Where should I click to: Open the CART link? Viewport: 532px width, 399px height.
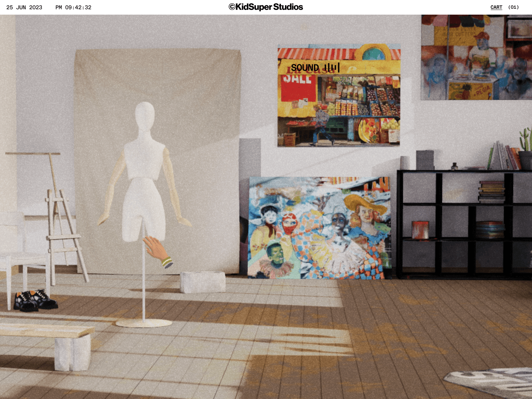(496, 7)
